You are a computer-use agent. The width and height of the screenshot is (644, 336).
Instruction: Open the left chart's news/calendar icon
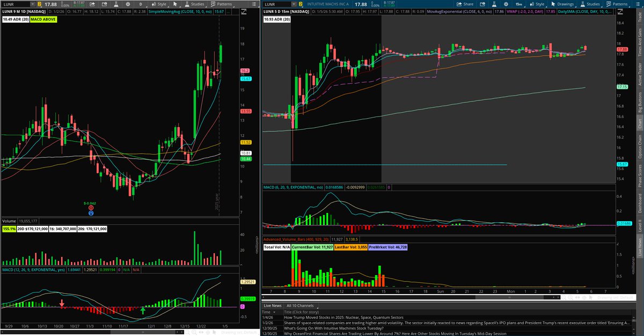[x=105, y=4]
